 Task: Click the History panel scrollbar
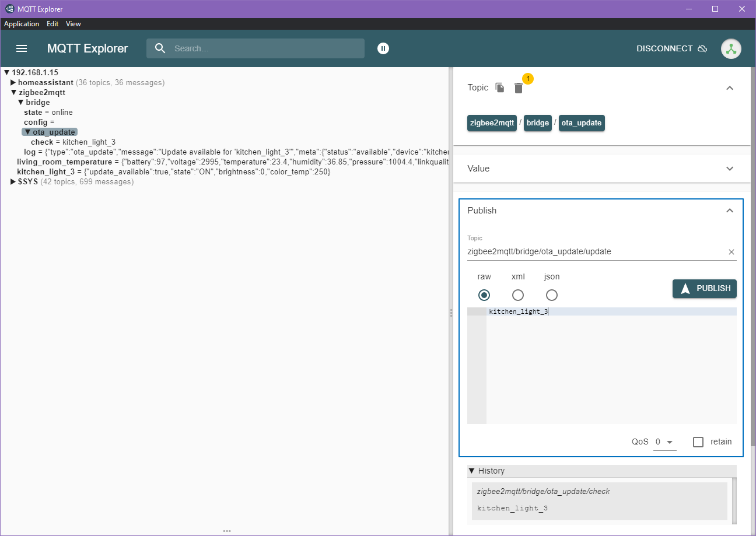pos(734,500)
